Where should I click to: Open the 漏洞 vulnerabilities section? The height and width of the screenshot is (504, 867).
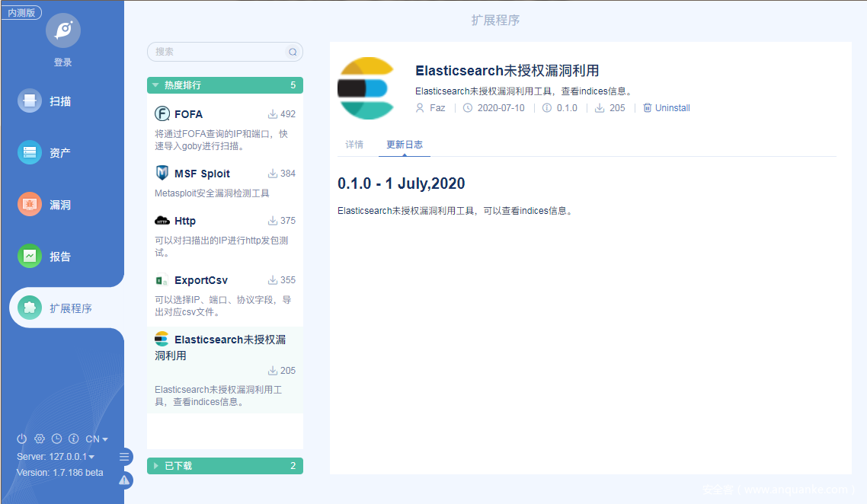pos(44,205)
